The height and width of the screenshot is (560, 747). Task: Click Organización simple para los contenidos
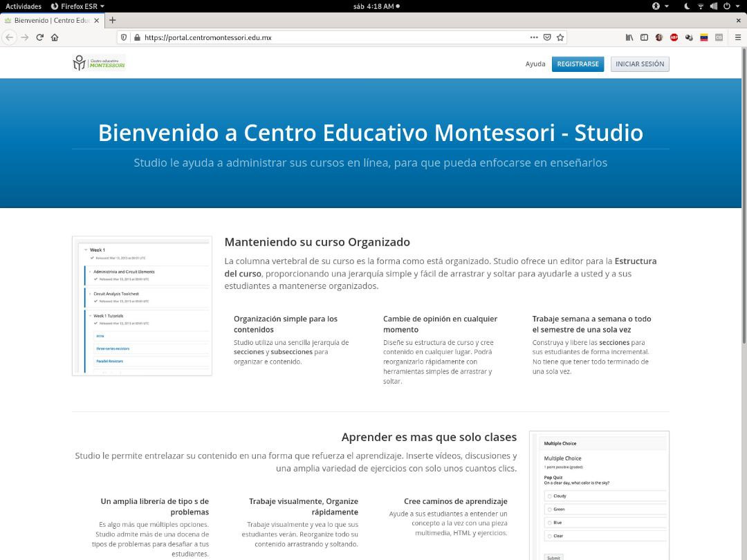286,324
